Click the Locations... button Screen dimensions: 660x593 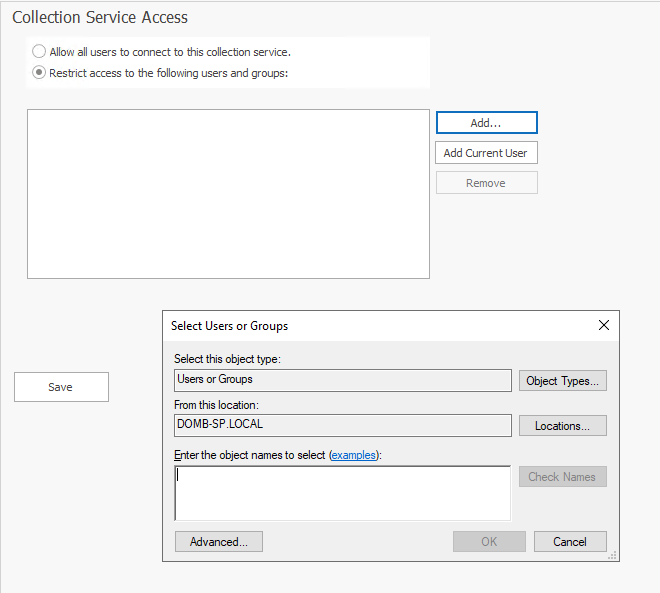coord(562,426)
